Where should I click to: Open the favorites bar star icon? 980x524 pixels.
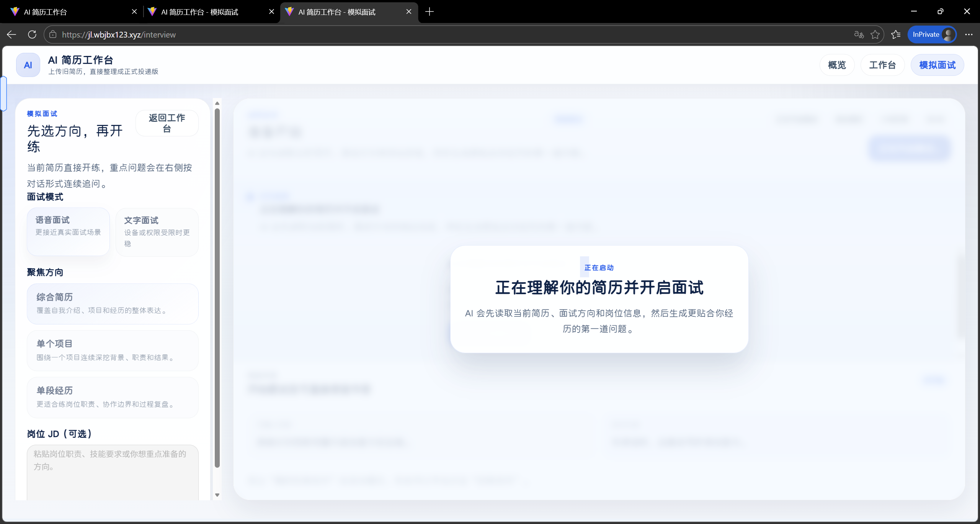coord(896,34)
